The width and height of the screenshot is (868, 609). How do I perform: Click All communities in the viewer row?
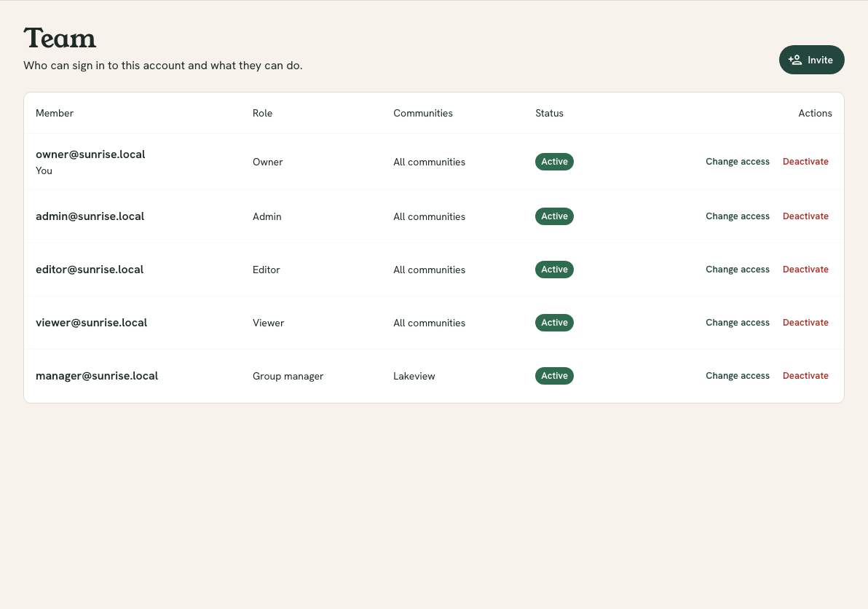coord(429,323)
